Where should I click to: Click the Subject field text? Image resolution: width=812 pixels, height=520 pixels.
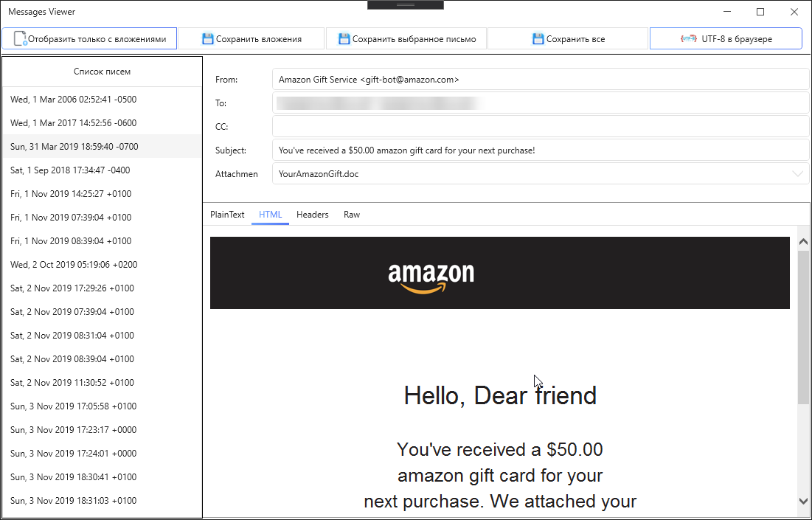coord(406,150)
